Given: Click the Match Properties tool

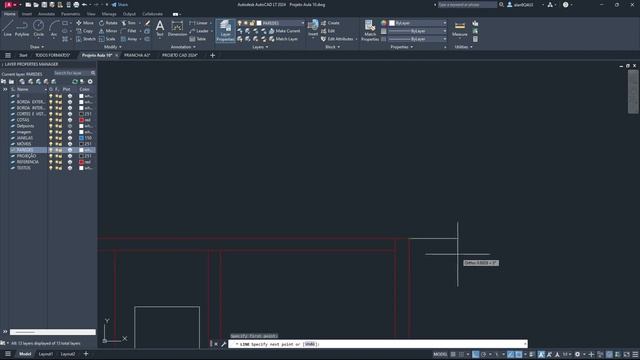Looking at the screenshot, I should (x=370, y=30).
